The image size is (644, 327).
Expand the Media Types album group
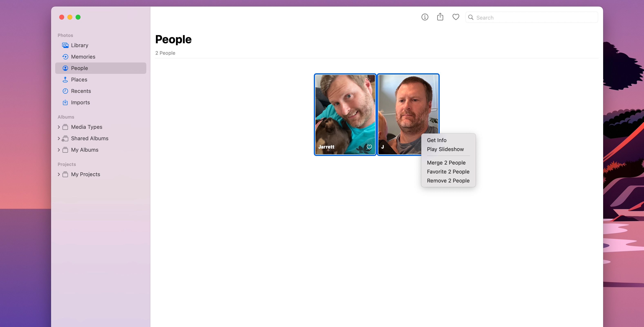(59, 127)
